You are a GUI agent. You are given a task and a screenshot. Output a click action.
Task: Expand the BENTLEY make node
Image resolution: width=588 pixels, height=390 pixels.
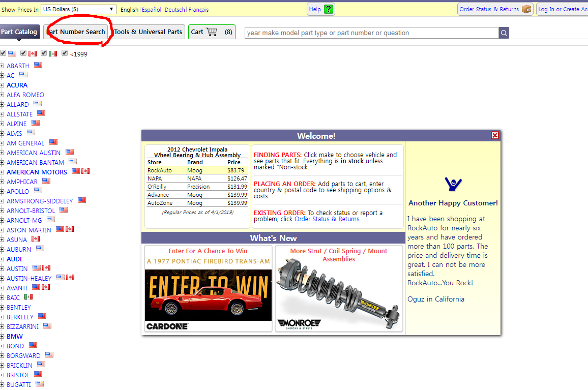click(2, 308)
